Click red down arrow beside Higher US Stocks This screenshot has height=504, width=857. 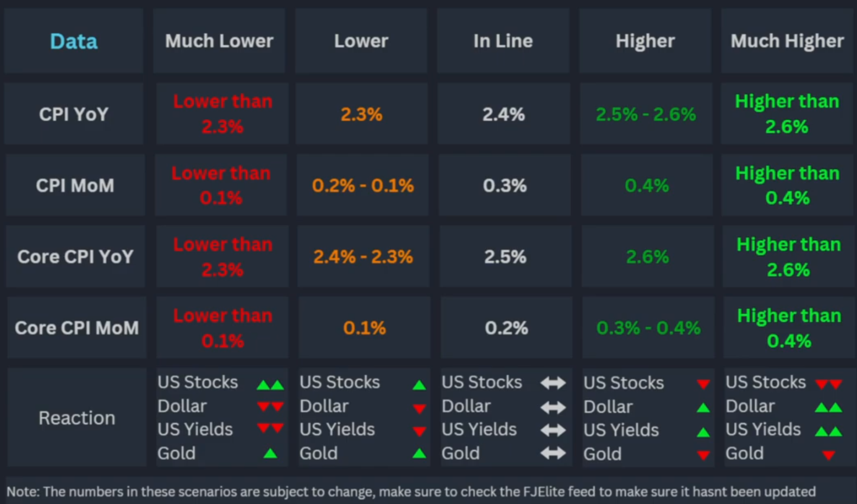tap(703, 384)
